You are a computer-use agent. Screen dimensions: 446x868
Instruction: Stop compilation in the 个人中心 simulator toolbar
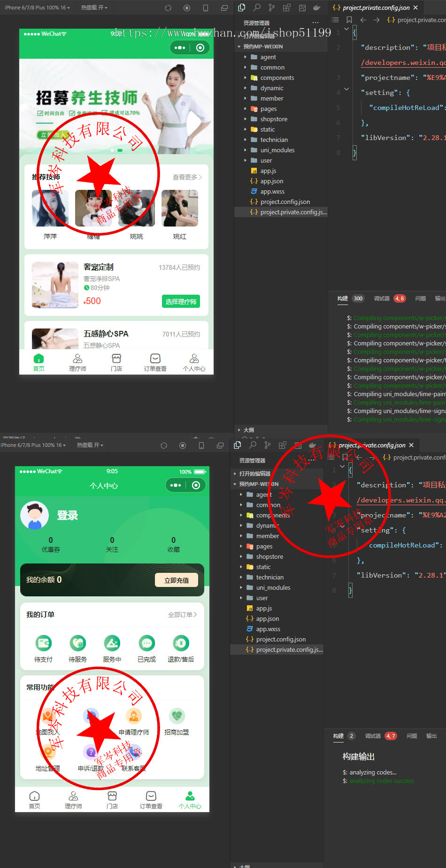[x=183, y=446]
